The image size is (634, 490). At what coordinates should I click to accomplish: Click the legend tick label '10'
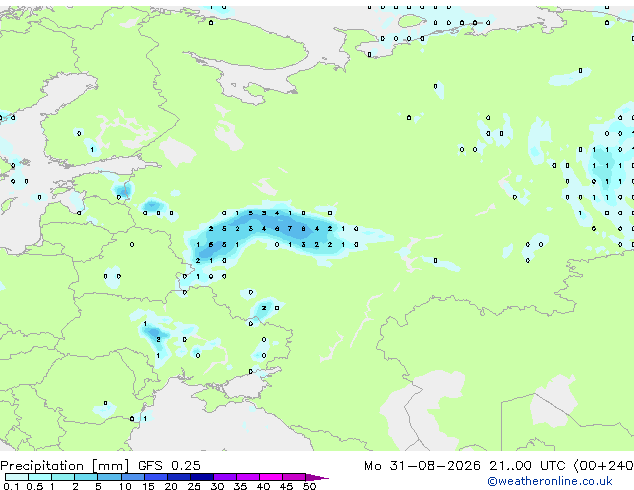click(x=125, y=486)
